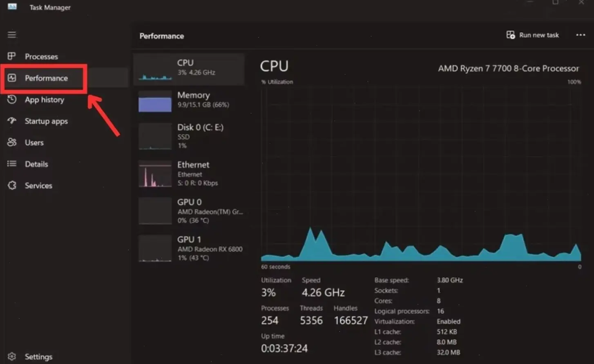This screenshot has width=594, height=364.
Task: Open the hamburger navigation menu
Action: pos(12,35)
